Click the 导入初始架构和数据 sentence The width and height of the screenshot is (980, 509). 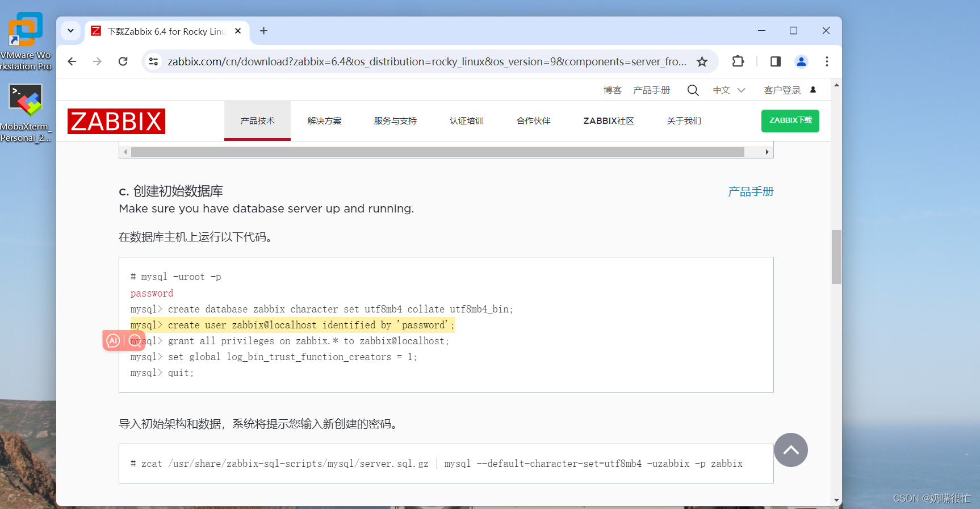pos(259,424)
